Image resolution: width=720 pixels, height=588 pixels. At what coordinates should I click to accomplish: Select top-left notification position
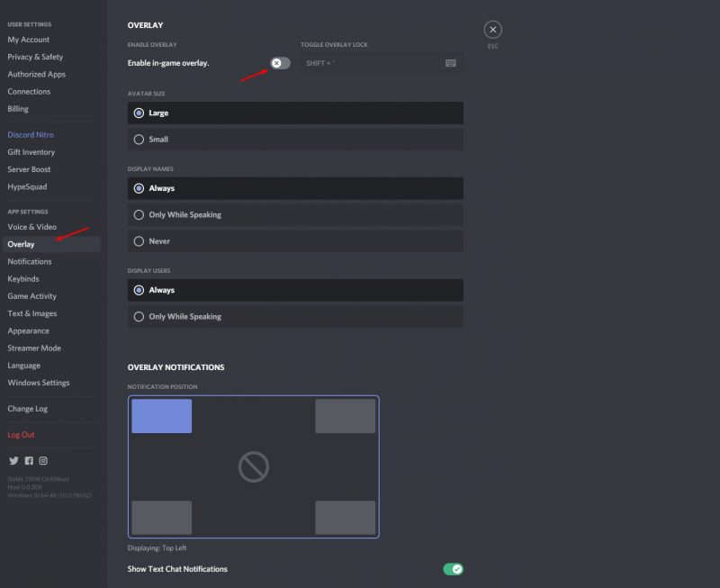(x=162, y=416)
